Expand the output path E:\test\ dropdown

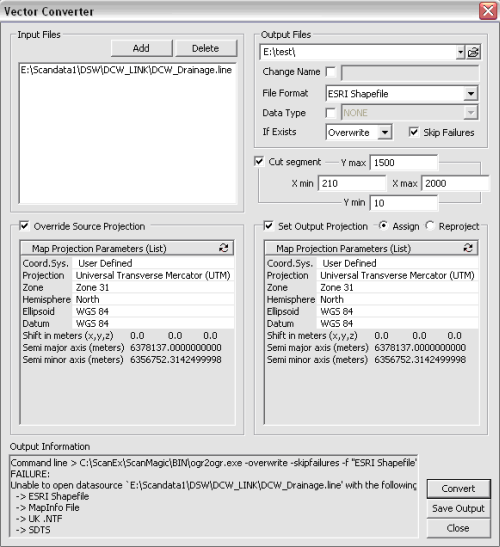461,52
